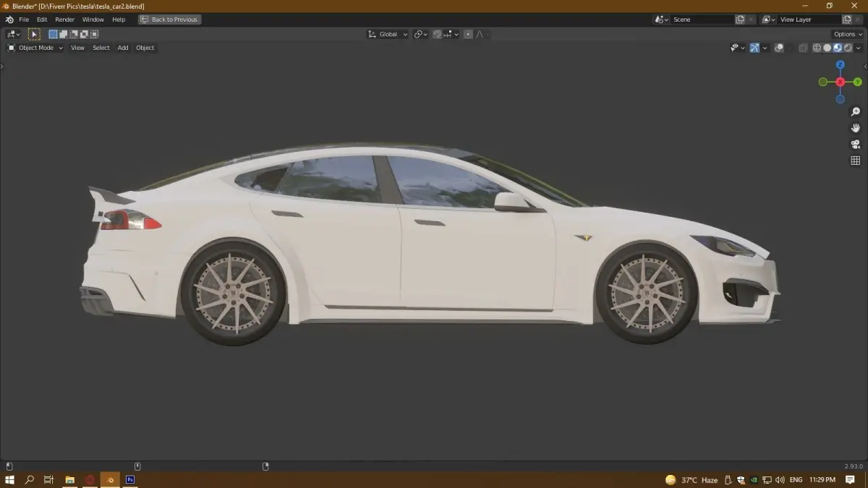This screenshot has height=488, width=868.
Task: Open the gizmo settings dropdown arrow
Action: [x=765, y=48]
